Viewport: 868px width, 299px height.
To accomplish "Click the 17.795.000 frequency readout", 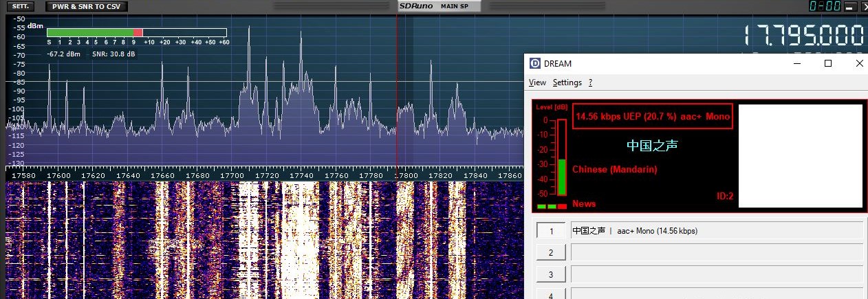I will (x=805, y=36).
